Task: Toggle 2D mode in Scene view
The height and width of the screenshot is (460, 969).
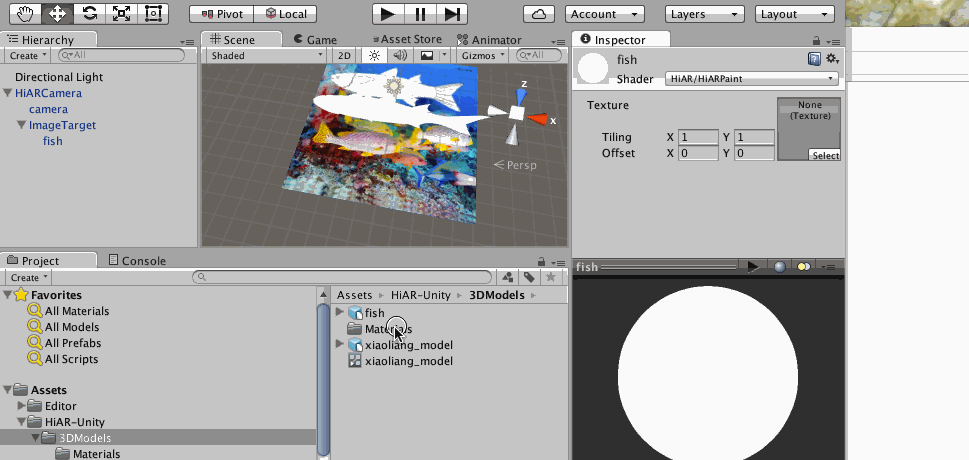Action: (344, 56)
